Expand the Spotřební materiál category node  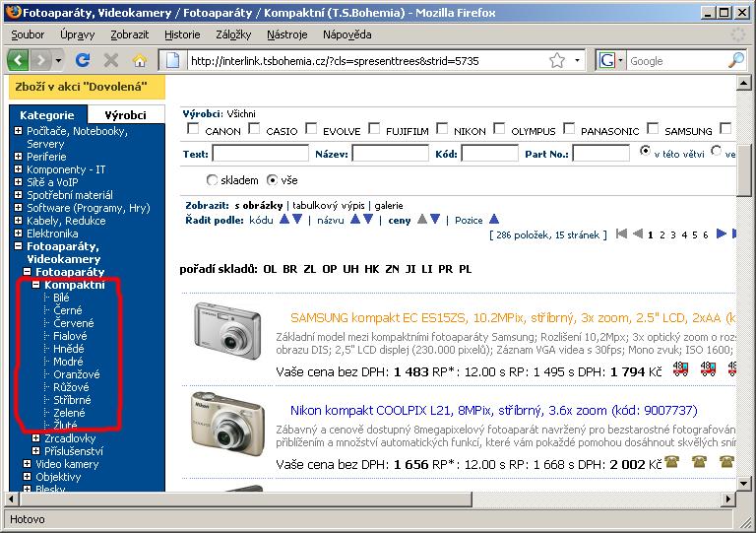pyautogui.click(x=18, y=195)
